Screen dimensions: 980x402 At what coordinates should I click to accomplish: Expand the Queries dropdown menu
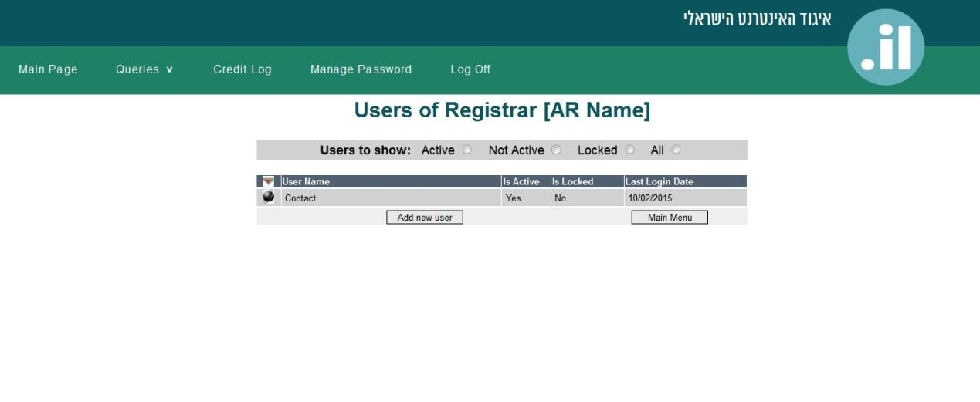pos(144,69)
